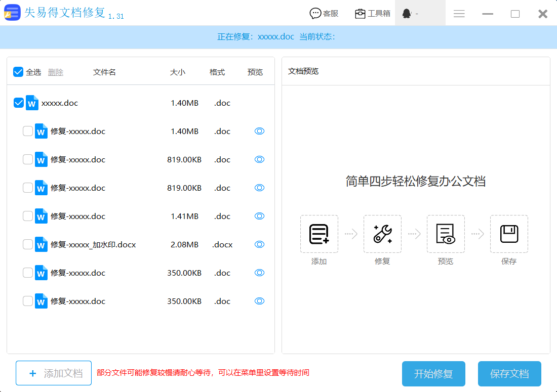This screenshot has height=392, width=557.
Task: Select the xxxxx.doc Word file icon
Action: [32, 103]
